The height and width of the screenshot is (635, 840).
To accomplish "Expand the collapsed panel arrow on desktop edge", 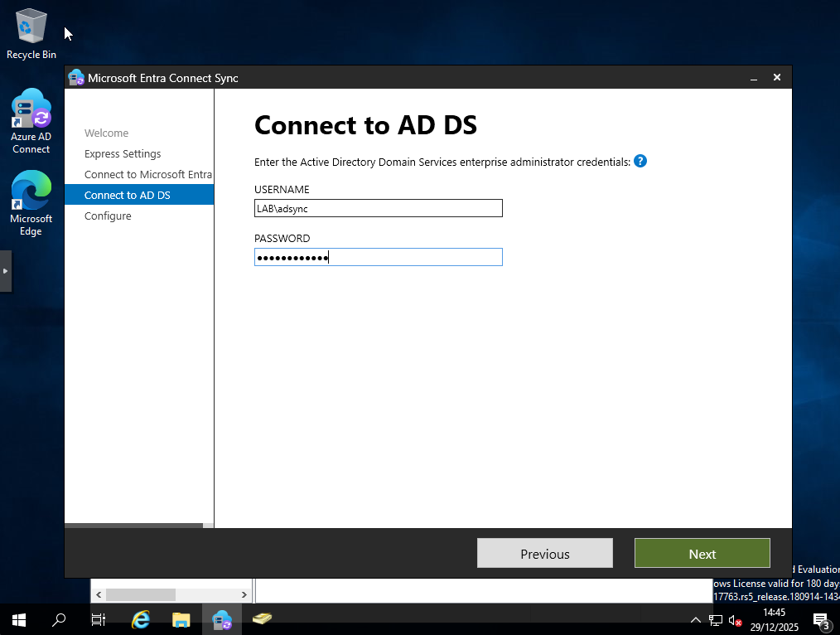I will [x=6, y=270].
